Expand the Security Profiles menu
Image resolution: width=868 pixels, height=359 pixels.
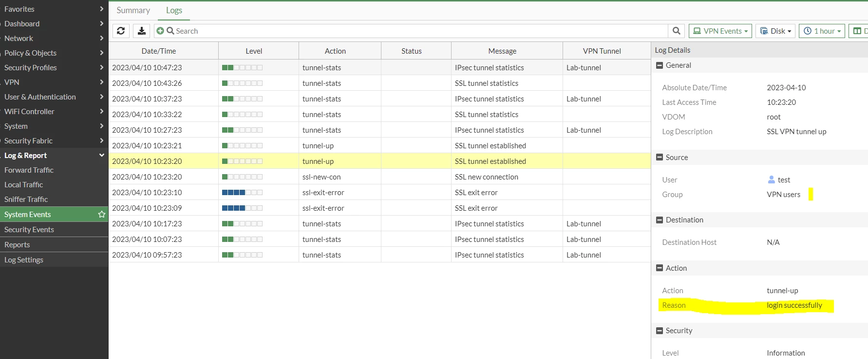pyautogui.click(x=54, y=67)
